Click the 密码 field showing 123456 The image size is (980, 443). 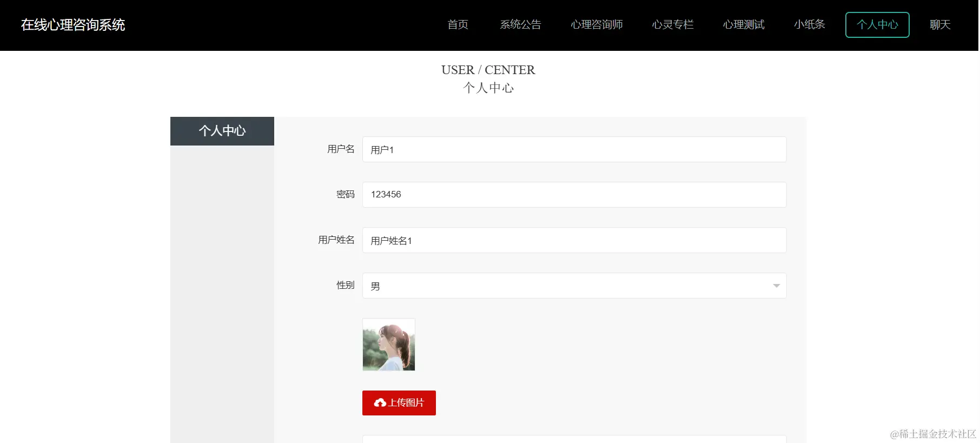574,195
